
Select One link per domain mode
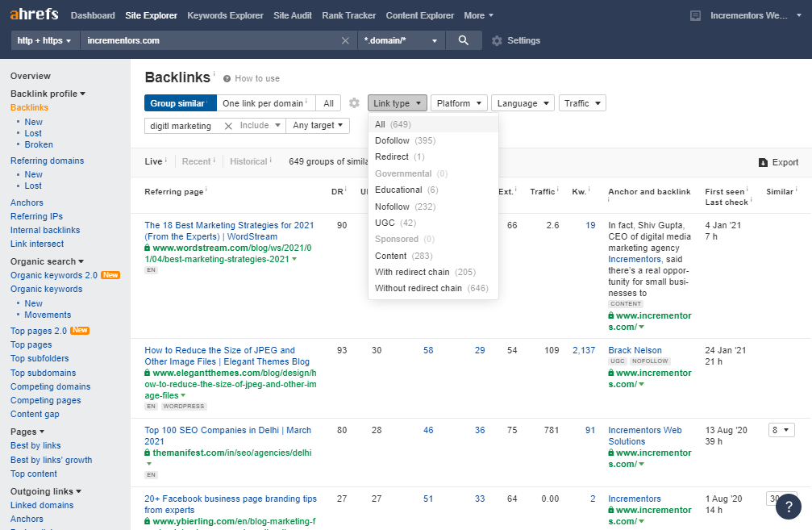(265, 103)
